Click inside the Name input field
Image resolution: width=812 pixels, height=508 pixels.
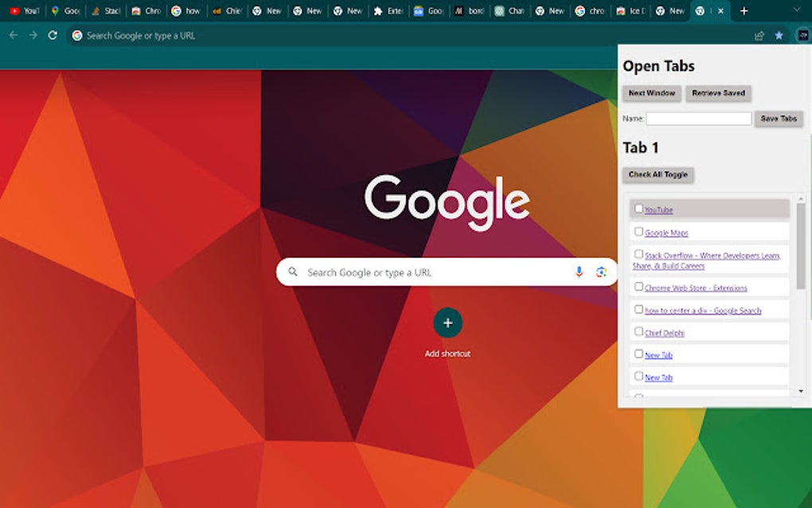click(x=699, y=119)
